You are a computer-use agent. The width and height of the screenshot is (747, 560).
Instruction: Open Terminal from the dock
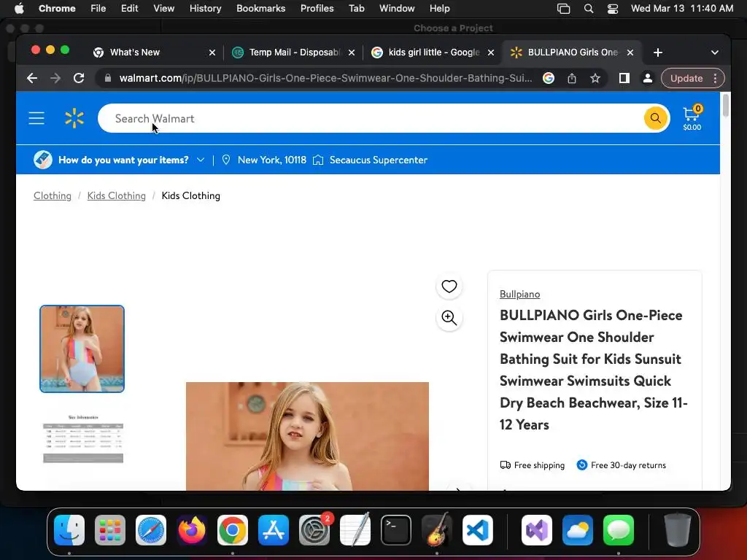pos(396,530)
